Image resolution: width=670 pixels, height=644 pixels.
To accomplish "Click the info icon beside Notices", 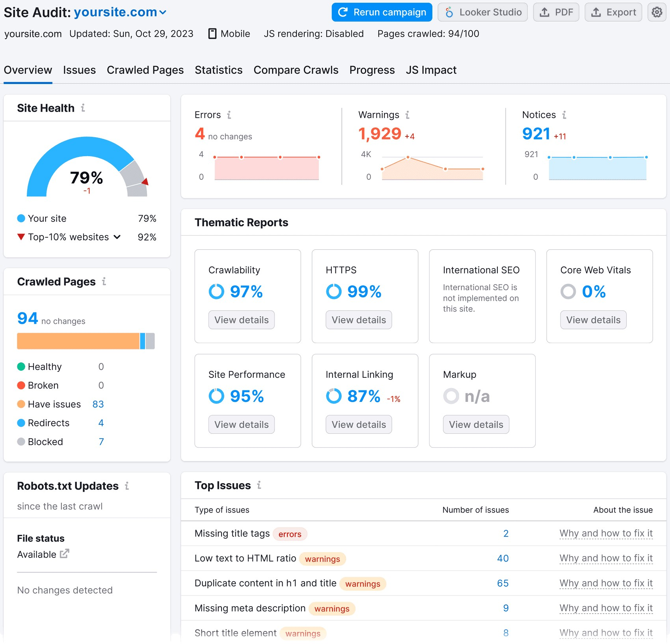I will click(x=564, y=115).
